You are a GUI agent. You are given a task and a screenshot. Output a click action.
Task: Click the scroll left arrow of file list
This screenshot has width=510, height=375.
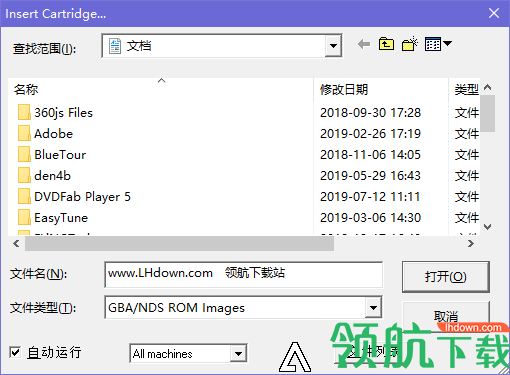[x=16, y=244]
